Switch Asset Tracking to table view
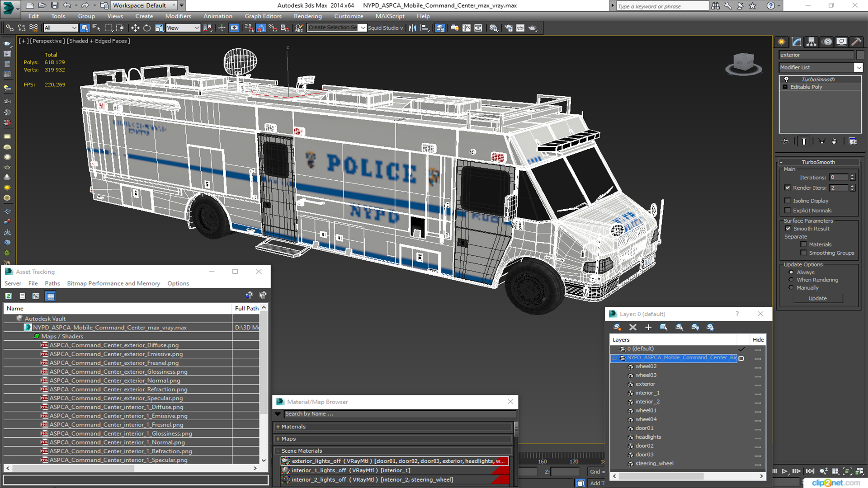The width and height of the screenshot is (868, 488). 51,296
